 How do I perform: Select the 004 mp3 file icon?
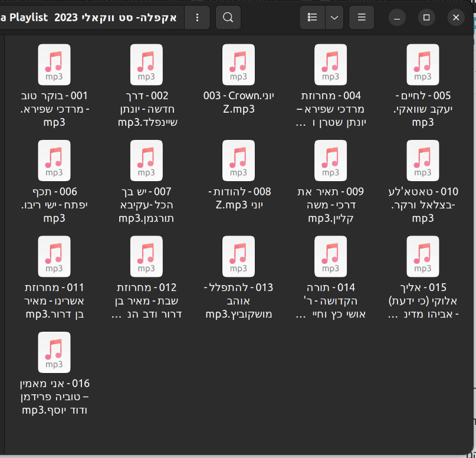[x=330, y=64]
